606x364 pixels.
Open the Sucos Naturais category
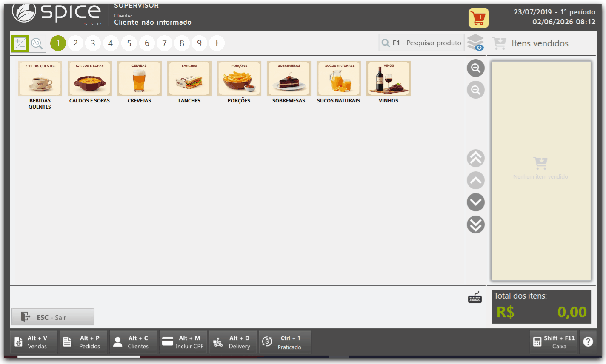[x=339, y=82]
